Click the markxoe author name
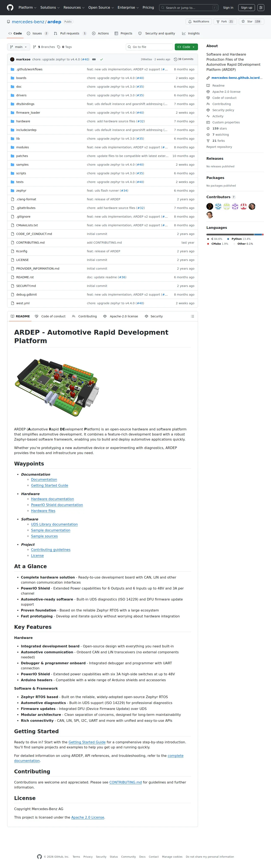The height and width of the screenshot is (868, 271). [x=23, y=59]
